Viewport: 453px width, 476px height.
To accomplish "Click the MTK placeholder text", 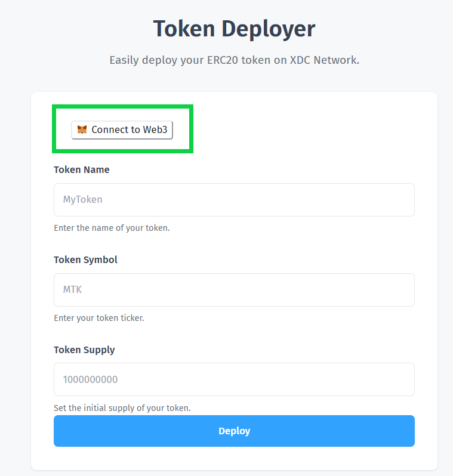I will tap(72, 290).
